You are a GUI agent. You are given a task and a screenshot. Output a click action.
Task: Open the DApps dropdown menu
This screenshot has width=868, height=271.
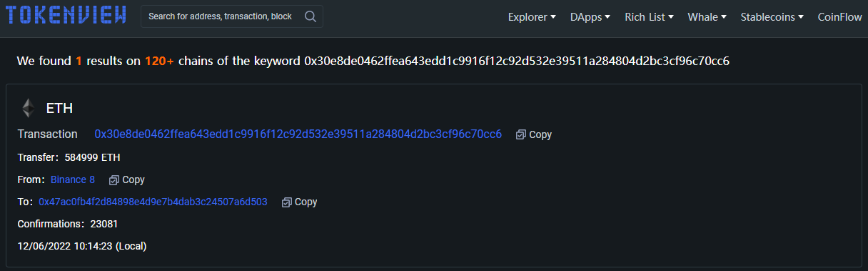pyautogui.click(x=590, y=17)
